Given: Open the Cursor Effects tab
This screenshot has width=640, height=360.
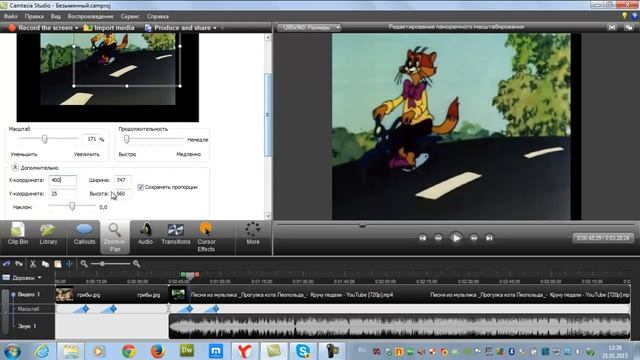Looking at the screenshot, I should [206, 237].
